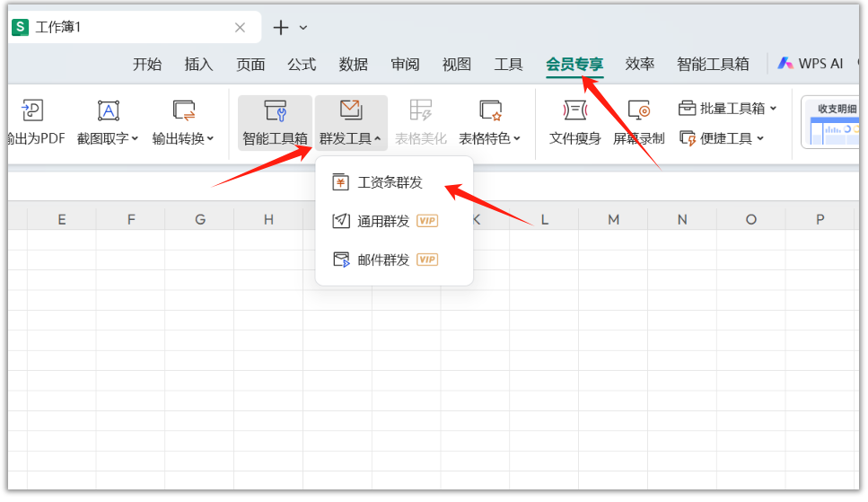
Task: Open the 输出转换 conversion icon
Action: click(x=184, y=110)
